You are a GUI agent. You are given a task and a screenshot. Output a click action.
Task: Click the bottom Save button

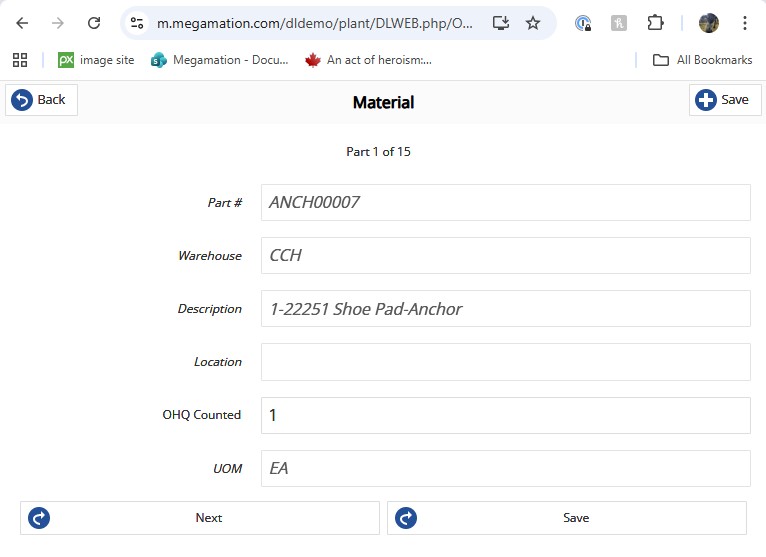tap(566, 518)
